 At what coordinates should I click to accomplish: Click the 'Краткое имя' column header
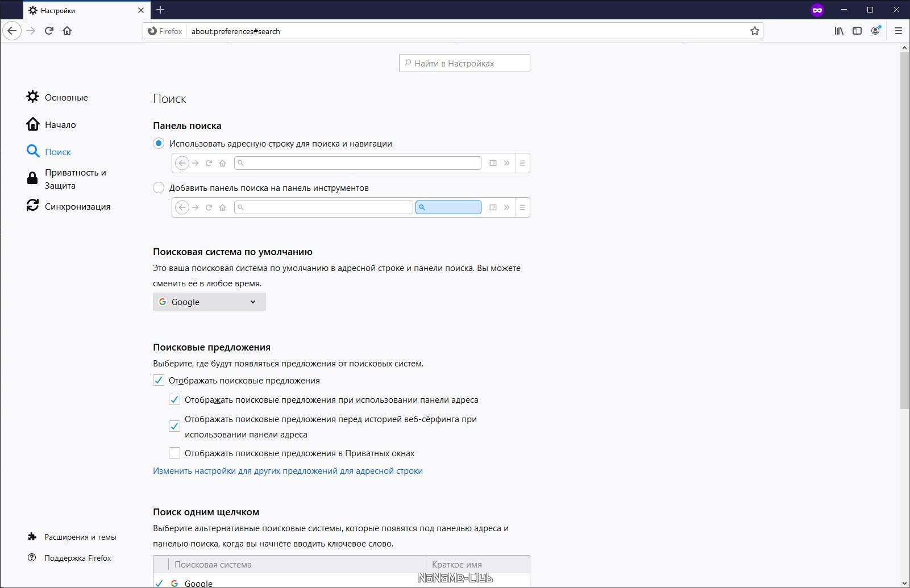tap(477, 564)
